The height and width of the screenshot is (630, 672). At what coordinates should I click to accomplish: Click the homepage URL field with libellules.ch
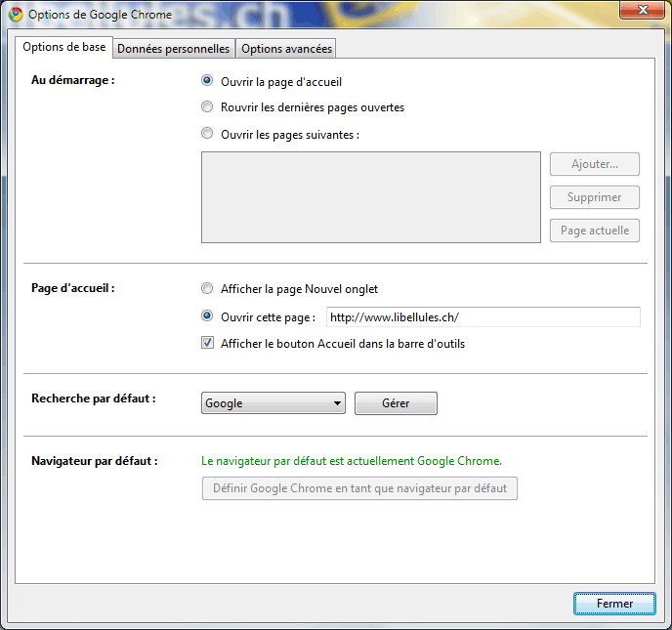click(483, 317)
